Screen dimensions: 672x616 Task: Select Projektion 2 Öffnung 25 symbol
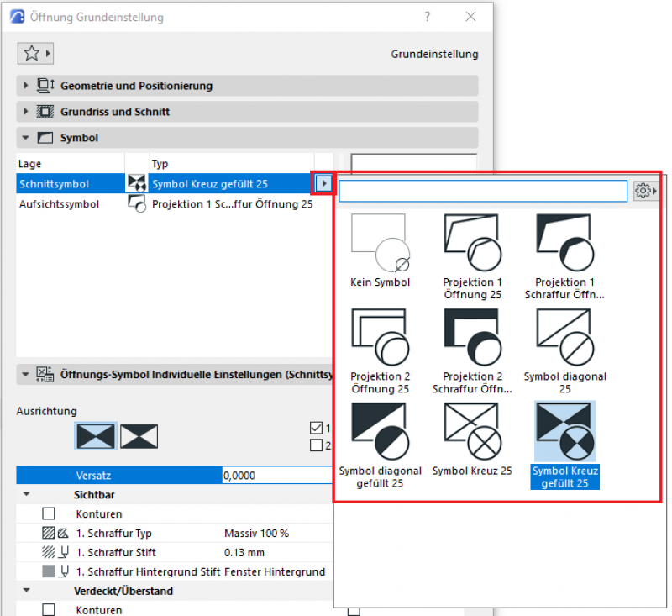(x=379, y=343)
